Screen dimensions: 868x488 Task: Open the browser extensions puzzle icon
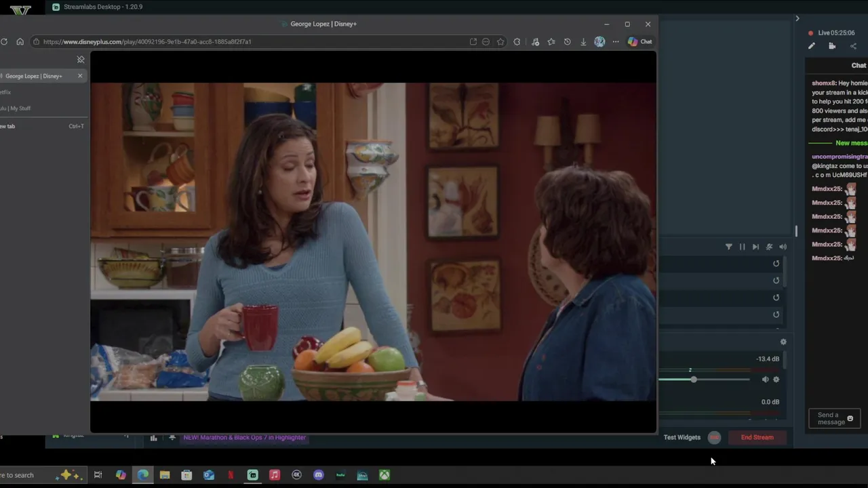[x=517, y=41]
